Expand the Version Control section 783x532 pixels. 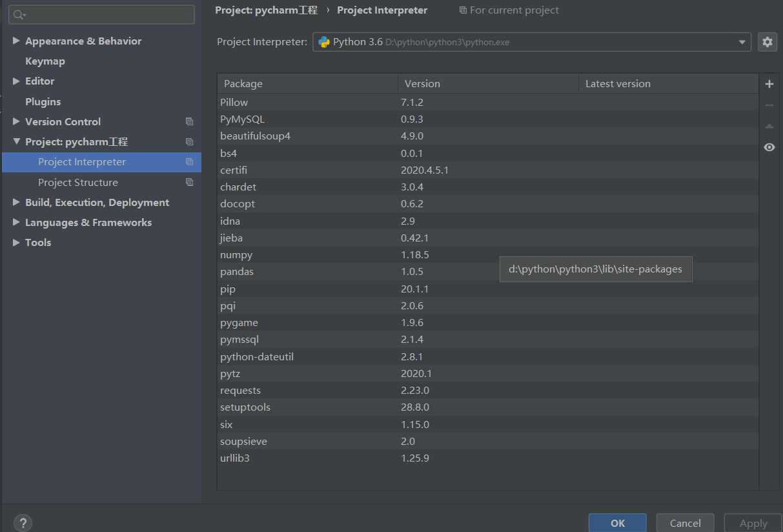pos(16,121)
